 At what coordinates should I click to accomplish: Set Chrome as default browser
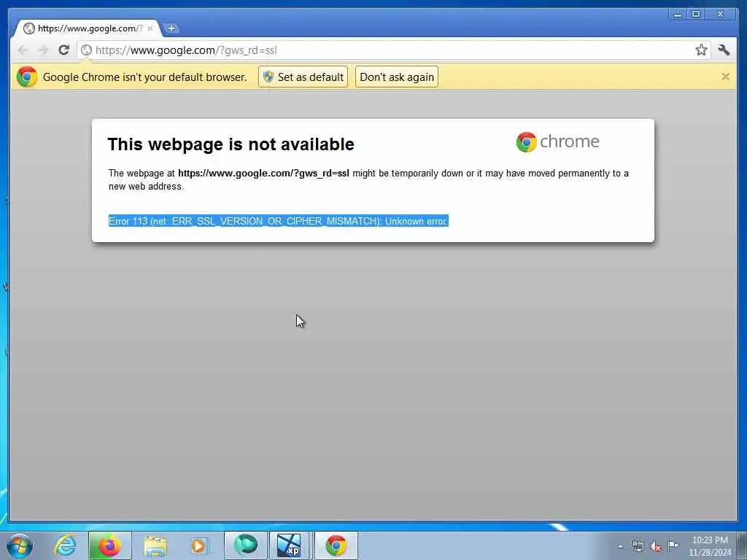(303, 77)
